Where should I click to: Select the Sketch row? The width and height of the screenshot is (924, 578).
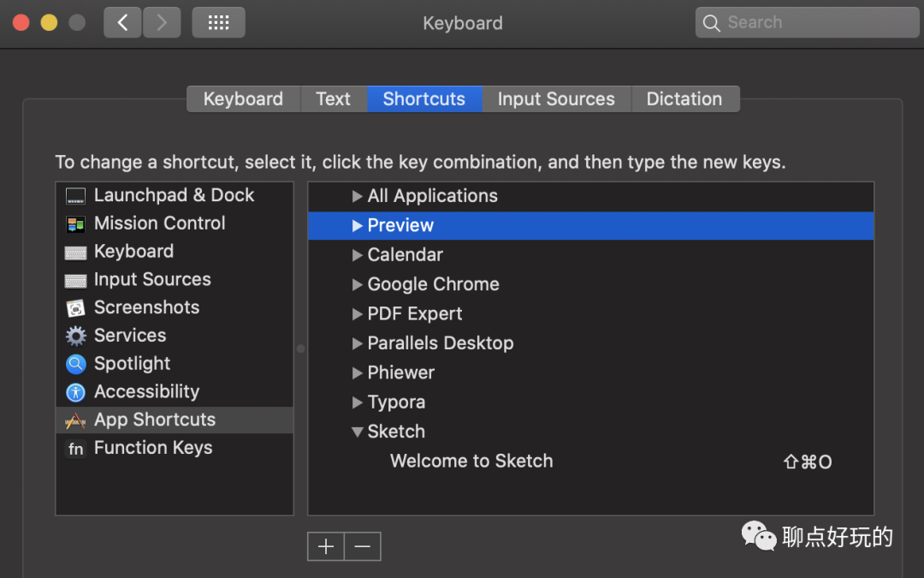tap(590, 432)
